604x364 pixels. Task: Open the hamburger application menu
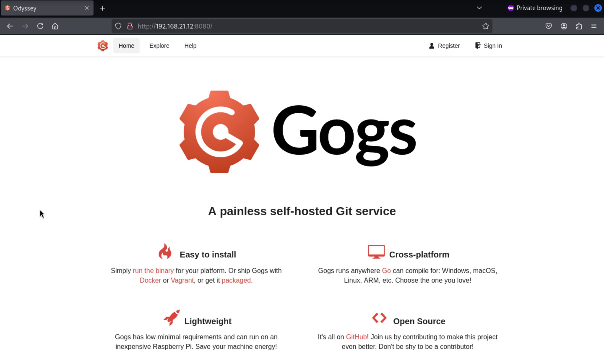(594, 26)
